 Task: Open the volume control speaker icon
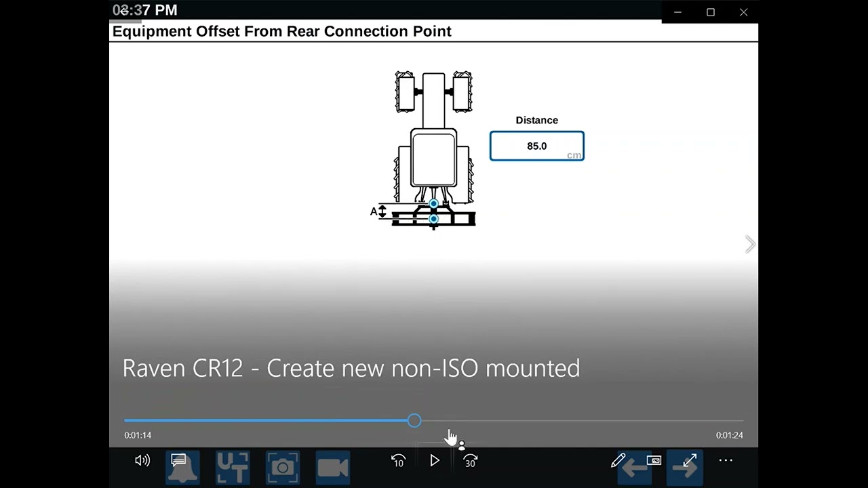pos(142,461)
